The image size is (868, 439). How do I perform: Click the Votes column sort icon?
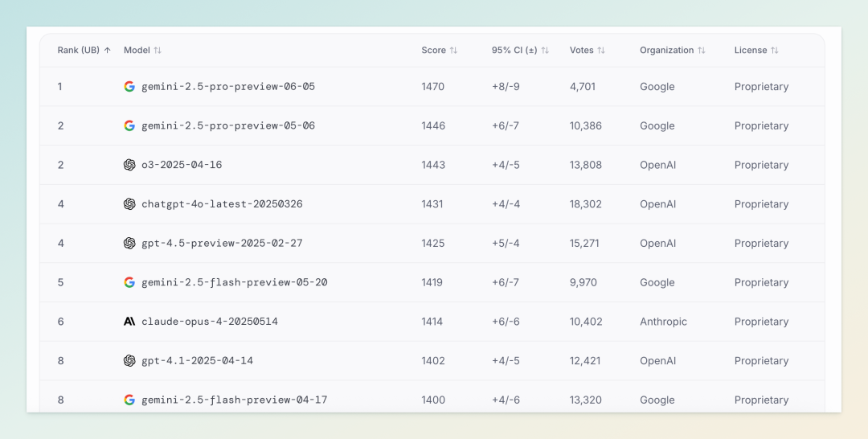click(601, 51)
